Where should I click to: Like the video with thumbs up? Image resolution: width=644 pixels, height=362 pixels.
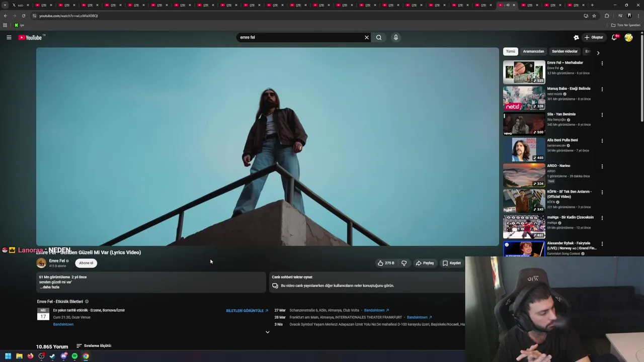click(386, 263)
